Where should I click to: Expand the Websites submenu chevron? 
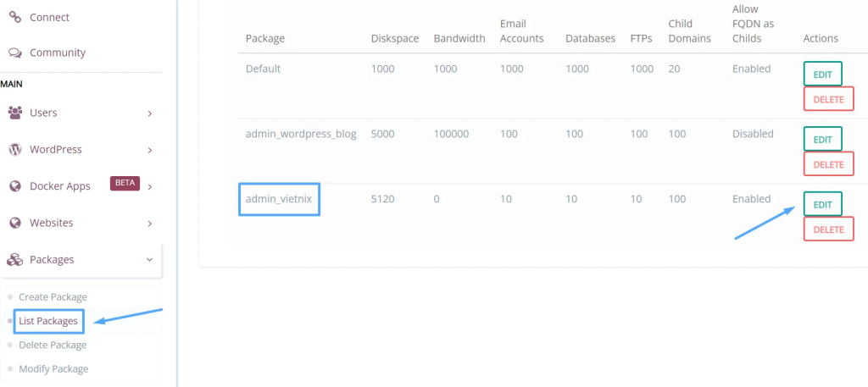click(149, 224)
